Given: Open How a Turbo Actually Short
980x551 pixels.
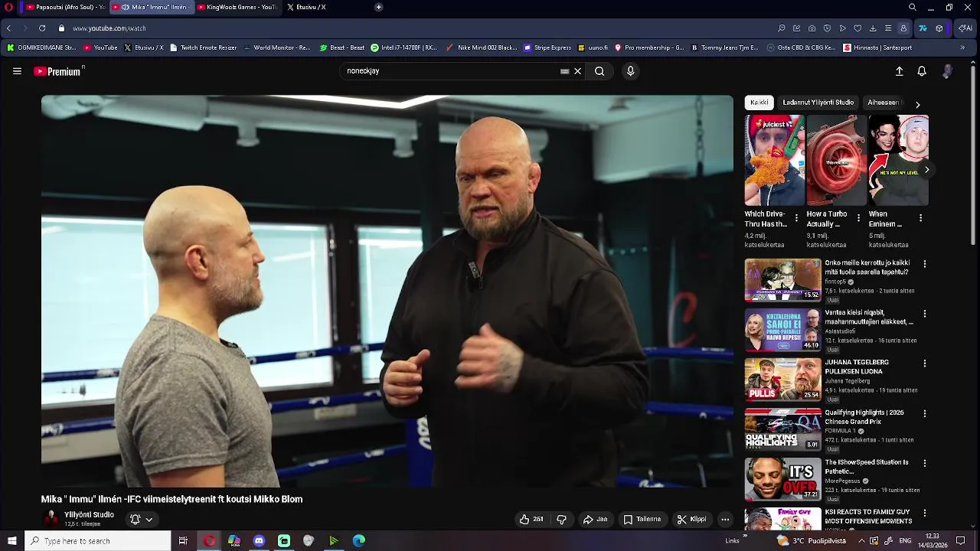Looking at the screenshot, I should click(x=837, y=160).
